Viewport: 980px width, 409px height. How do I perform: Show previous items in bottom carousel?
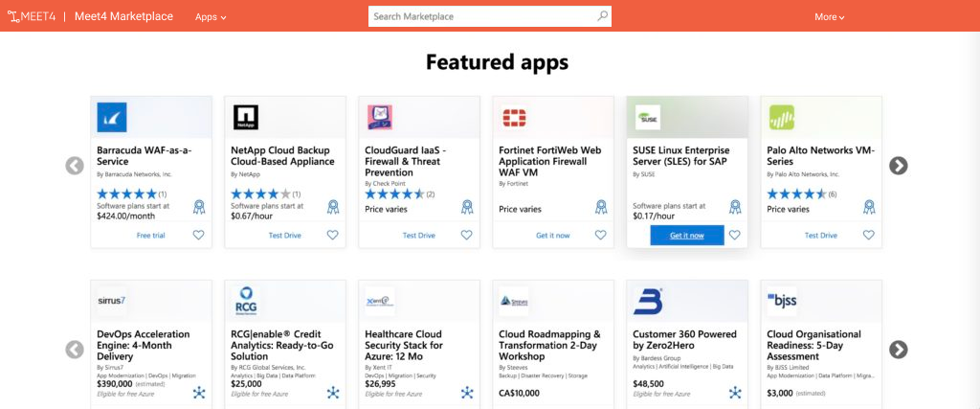pyautogui.click(x=75, y=350)
